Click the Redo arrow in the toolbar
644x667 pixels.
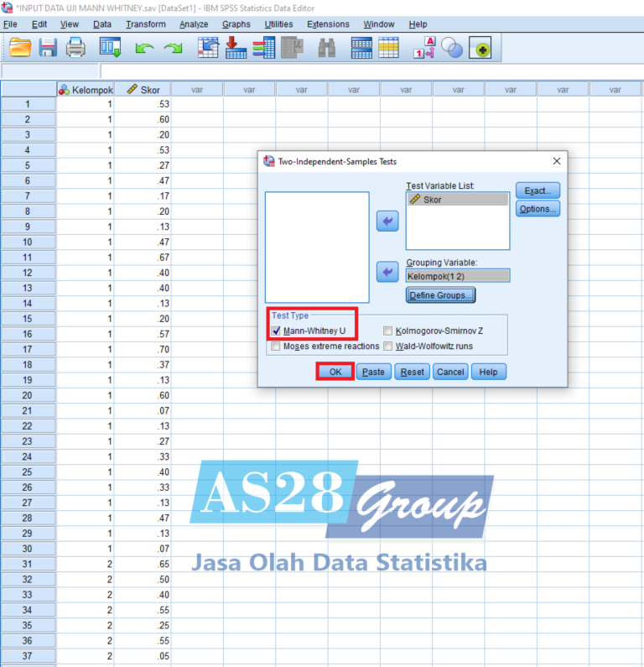coord(173,50)
